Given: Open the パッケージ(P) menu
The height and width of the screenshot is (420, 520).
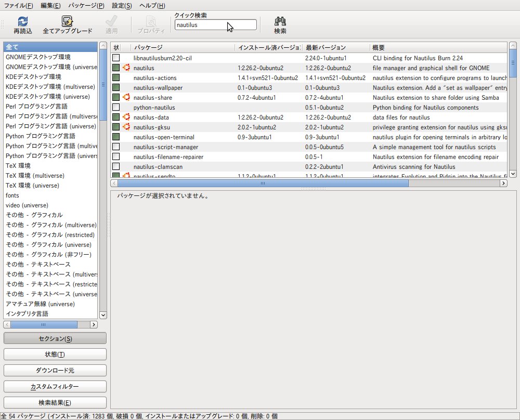Looking at the screenshot, I should [x=86, y=6].
